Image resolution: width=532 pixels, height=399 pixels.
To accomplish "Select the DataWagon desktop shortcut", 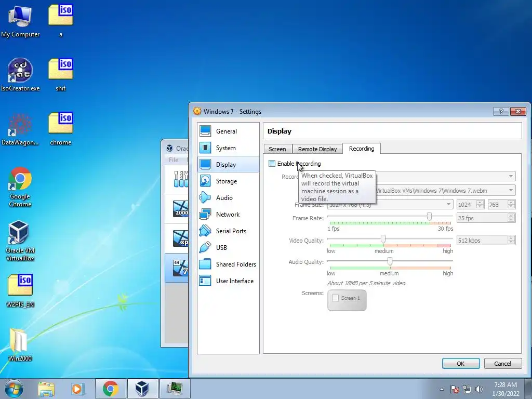I will [20, 129].
